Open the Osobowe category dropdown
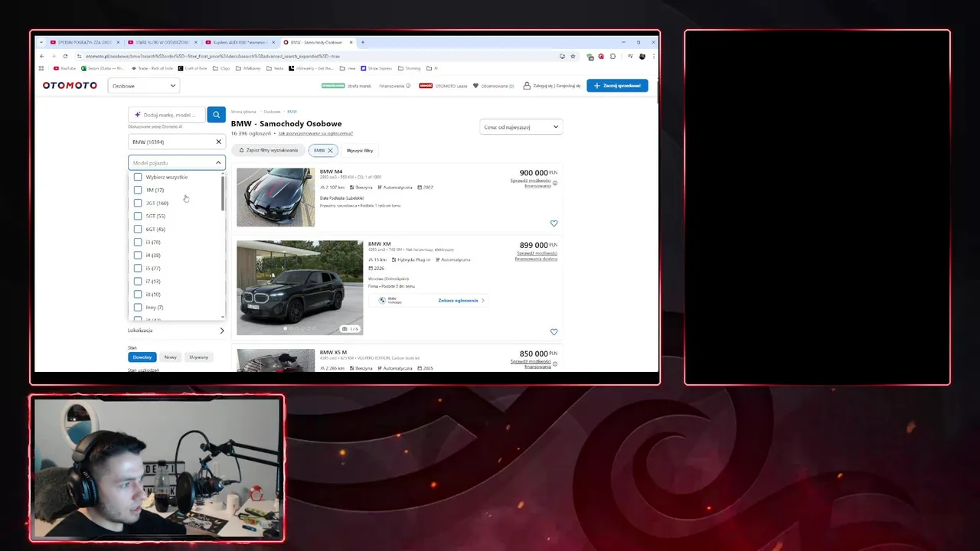980x551 pixels. click(144, 86)
